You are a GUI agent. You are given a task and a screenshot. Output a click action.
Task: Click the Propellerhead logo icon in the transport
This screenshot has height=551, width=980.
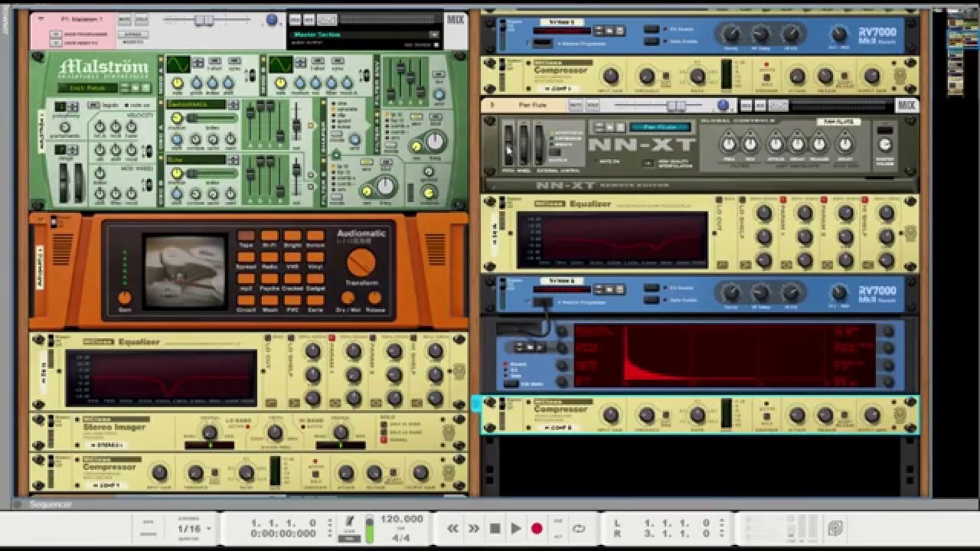tap(835, 528)
